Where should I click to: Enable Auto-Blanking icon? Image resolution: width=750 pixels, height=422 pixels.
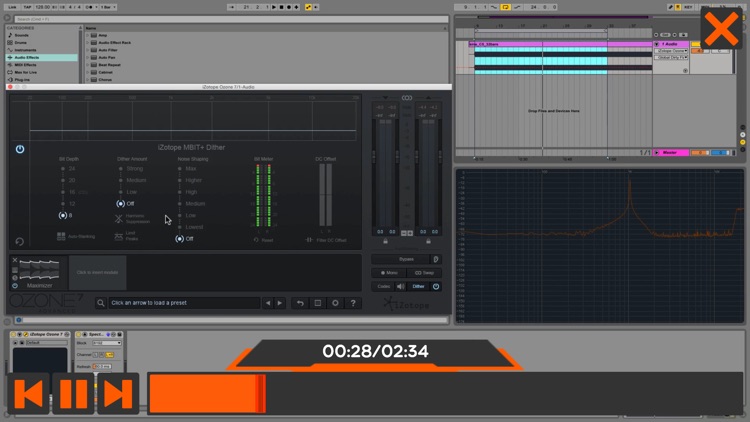click(x=61, y=236)
